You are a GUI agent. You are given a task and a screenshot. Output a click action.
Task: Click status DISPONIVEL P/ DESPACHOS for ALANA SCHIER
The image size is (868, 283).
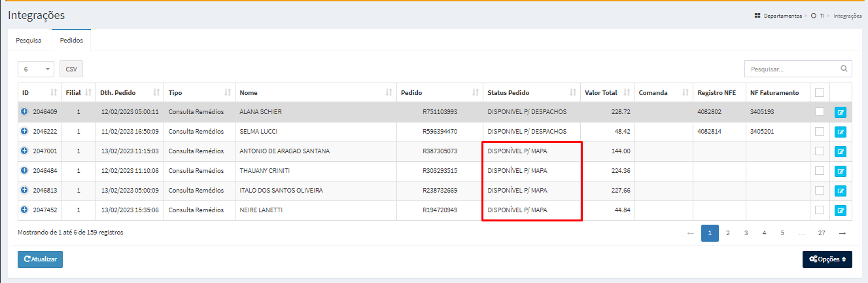[x=527, y=112]
